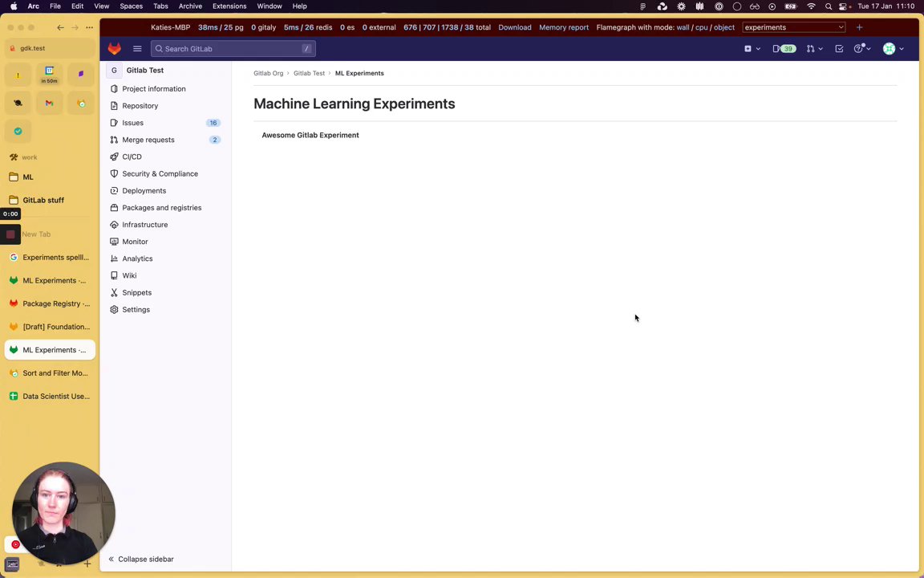Viewport: 924px width, 578px height.
Task: Focus the Search GitLab field
Action: pyautogui.click(x=233, y=49)
